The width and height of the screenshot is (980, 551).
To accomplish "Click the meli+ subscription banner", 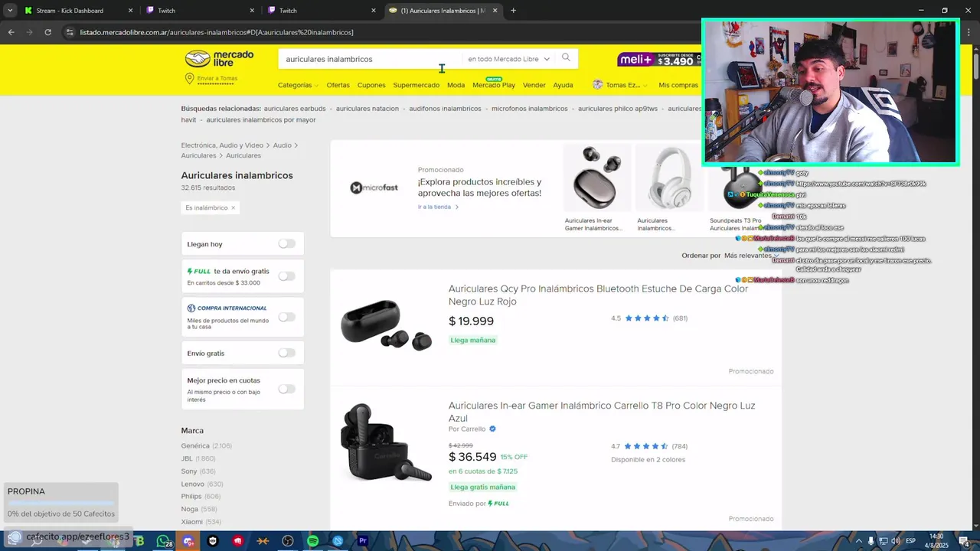I will click(x=659, y=59).
